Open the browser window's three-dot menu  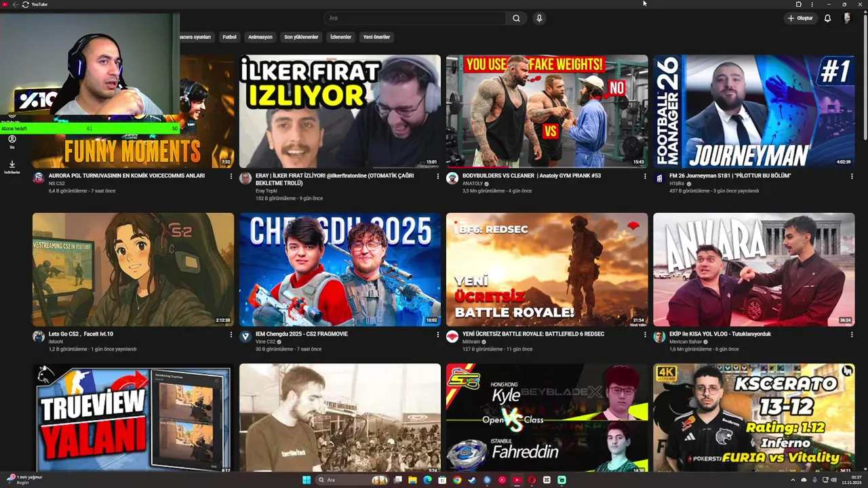(x=812, y=4)
